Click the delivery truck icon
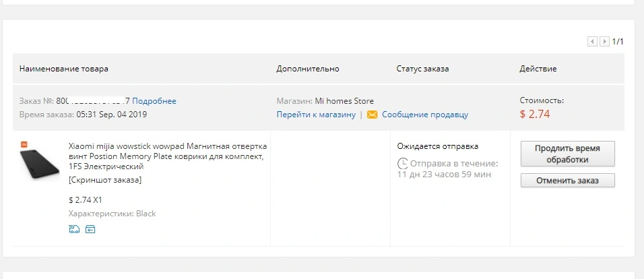Image resolution: width=644 pixels, height=279 pixels. pos(74,229)
